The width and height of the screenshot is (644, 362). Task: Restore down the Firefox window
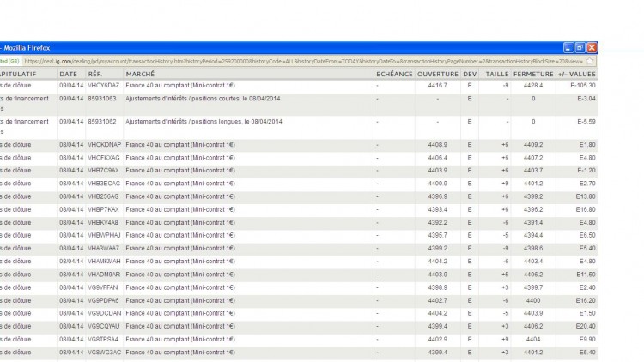tap(580, 48)
